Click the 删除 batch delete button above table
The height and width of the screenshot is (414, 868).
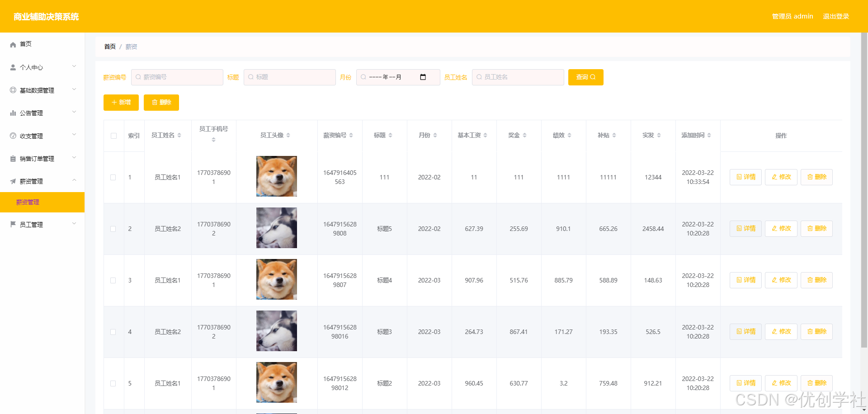point(161,103)
